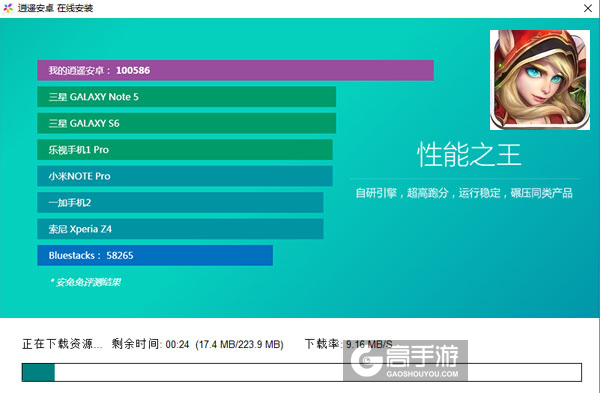Click the 一加手机2 bar

pyautogui.click(x=180, y=202)
